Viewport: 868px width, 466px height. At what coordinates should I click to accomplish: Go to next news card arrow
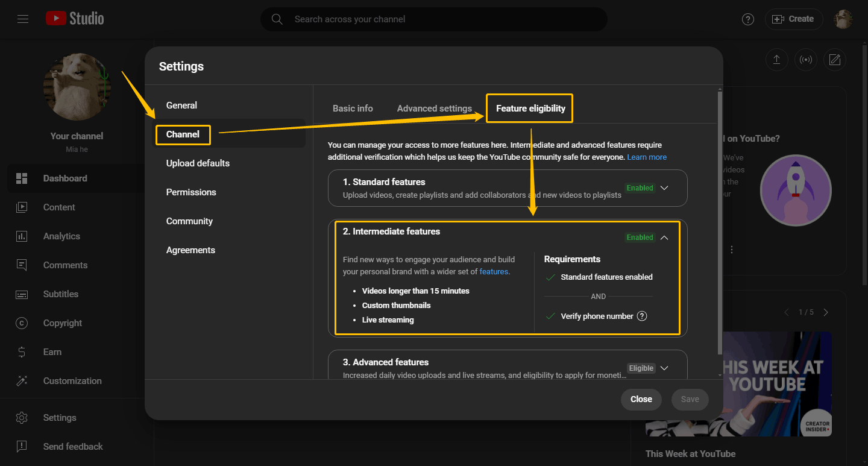point(826,312)
